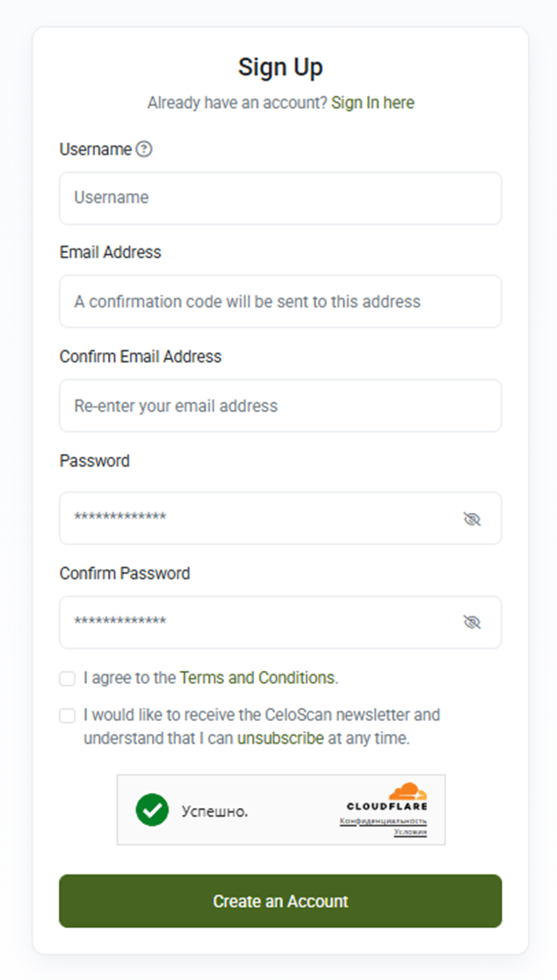
Task: Open the "Sign In here" link
Action: point(373,103)
